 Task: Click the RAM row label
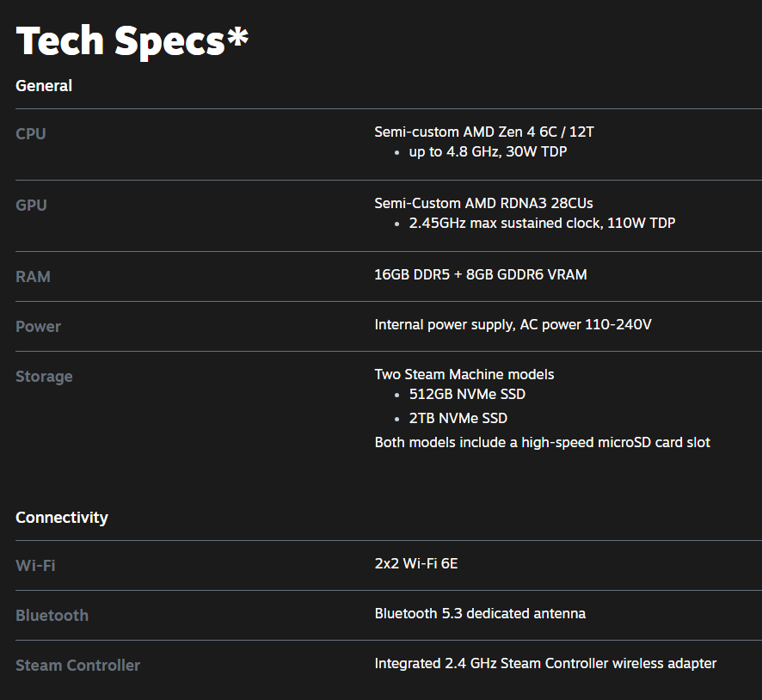(33, 277)
